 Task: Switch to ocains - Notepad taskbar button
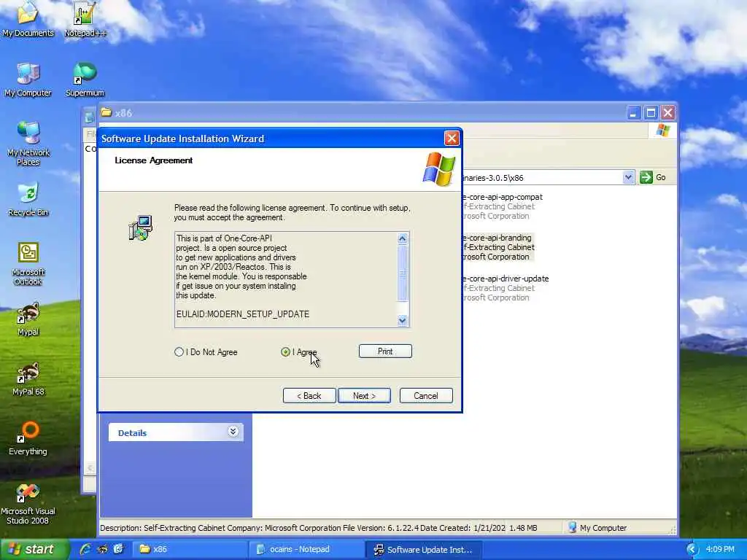[306, 549]
